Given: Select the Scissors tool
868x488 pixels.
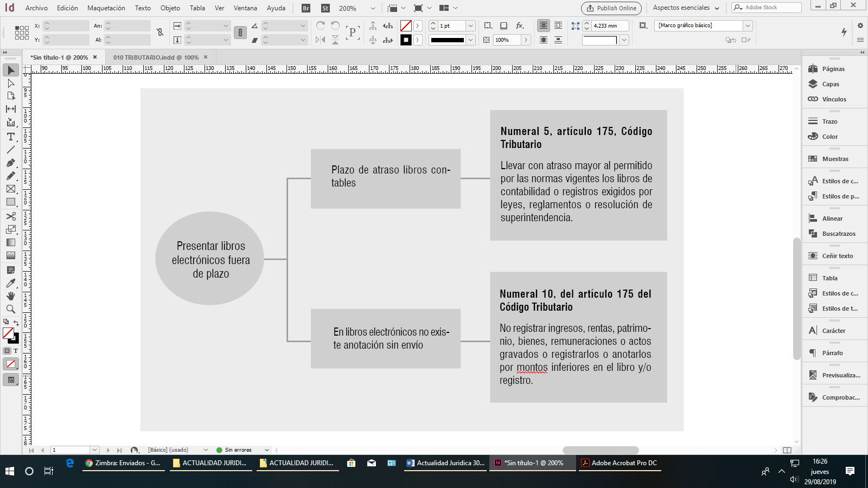Looking at the screenshot, I should click(x=11, y=216).
